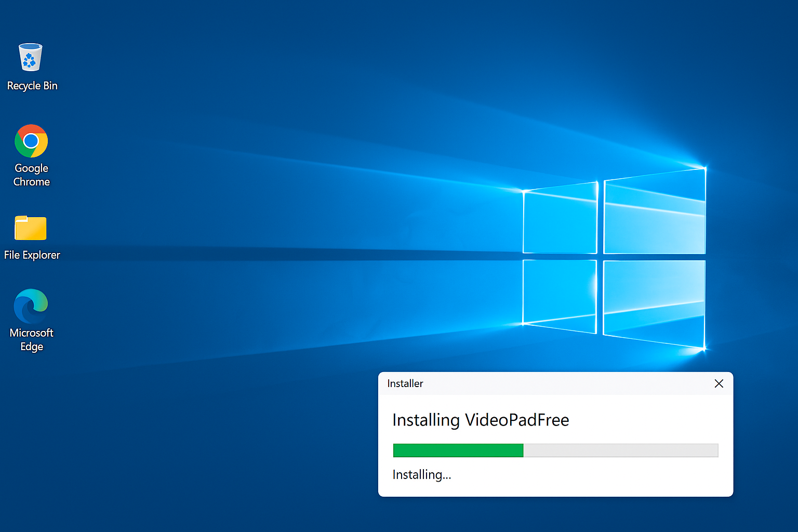The width and height of the screenshot is (798, 532).
Task: Click the Microsoft Edge icon label
Action: (x=31, y=339)
